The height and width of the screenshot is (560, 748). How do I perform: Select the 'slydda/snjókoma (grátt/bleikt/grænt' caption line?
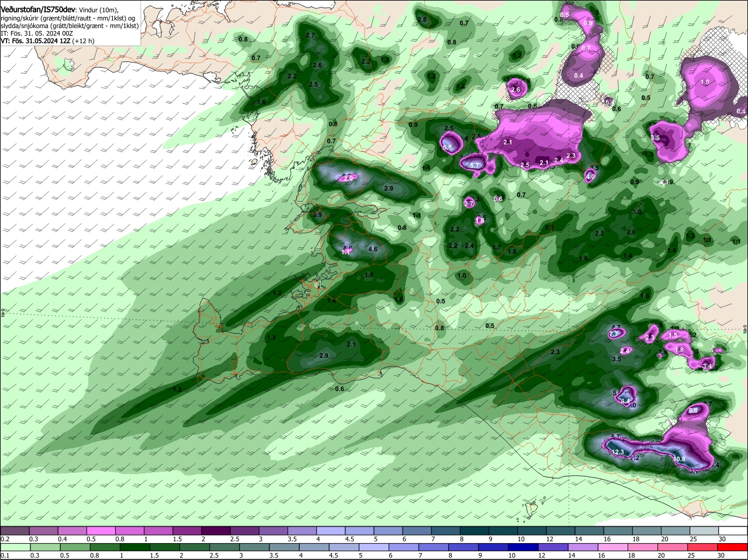pos(70,26)
